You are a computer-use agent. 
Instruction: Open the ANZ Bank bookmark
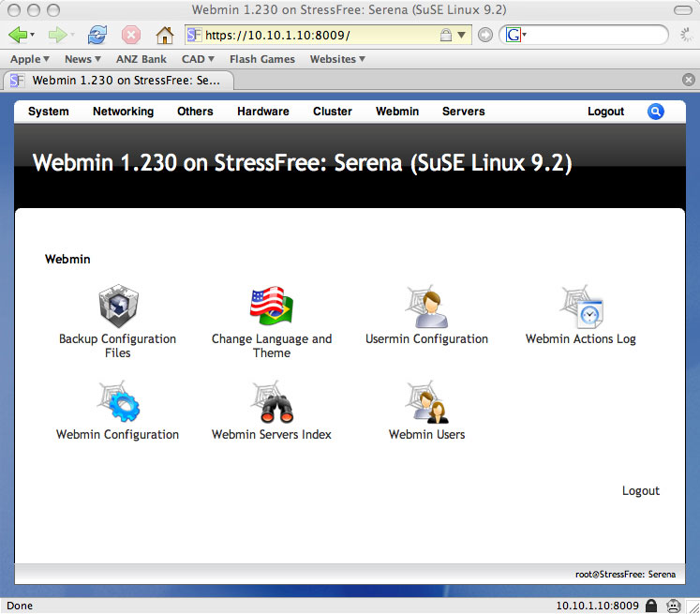tap(141, 59)
